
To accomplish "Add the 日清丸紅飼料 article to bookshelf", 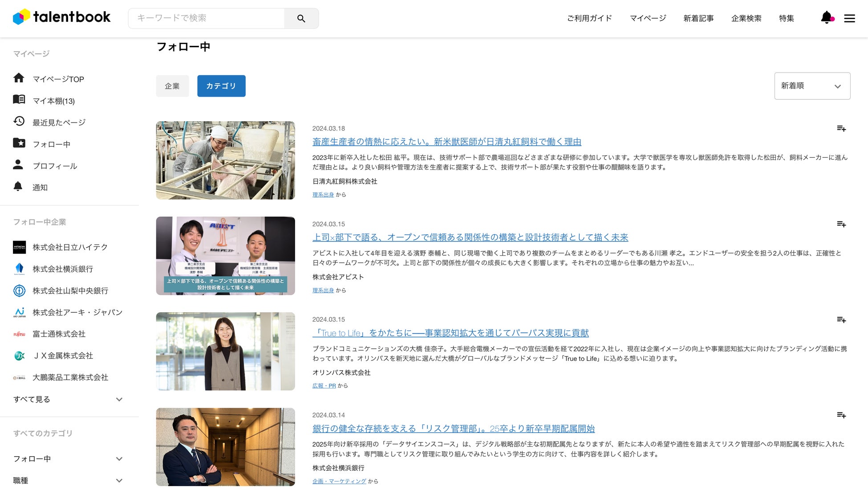I will pos(841,129).
